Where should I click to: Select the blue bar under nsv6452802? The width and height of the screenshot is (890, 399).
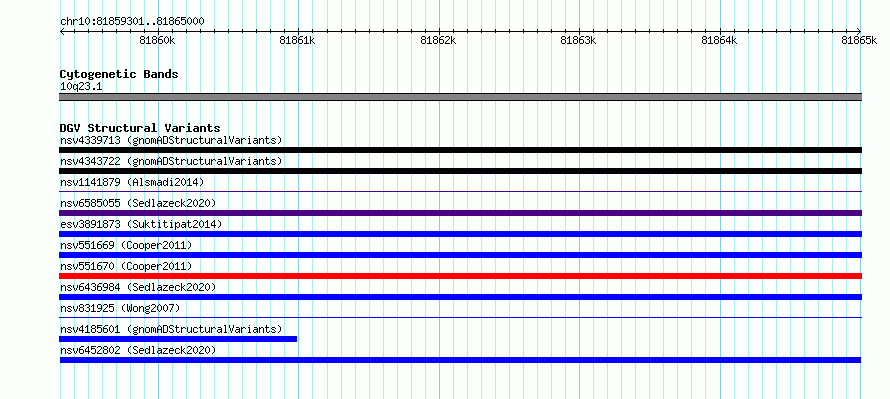pos(460,360)
